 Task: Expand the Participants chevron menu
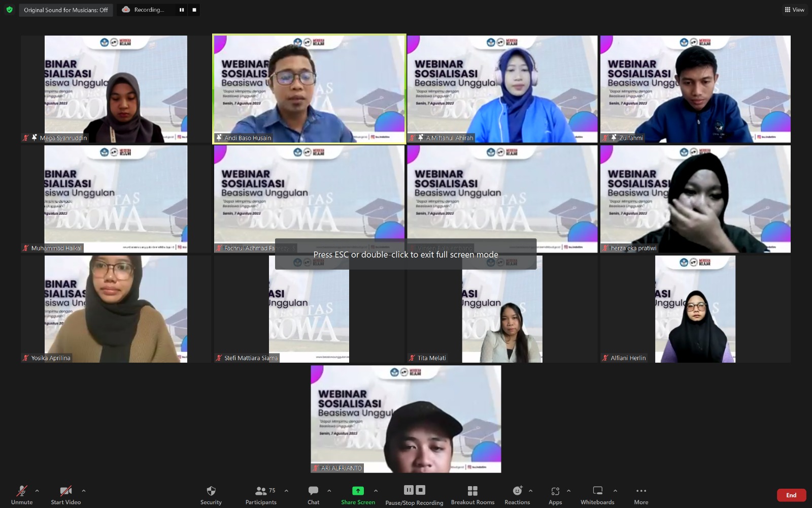(286, 492)
